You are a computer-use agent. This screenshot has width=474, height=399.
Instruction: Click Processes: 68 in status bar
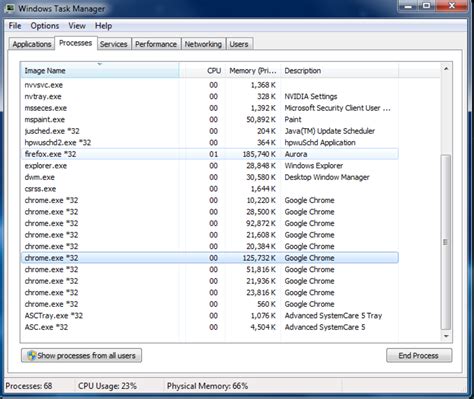coord(29,386)
